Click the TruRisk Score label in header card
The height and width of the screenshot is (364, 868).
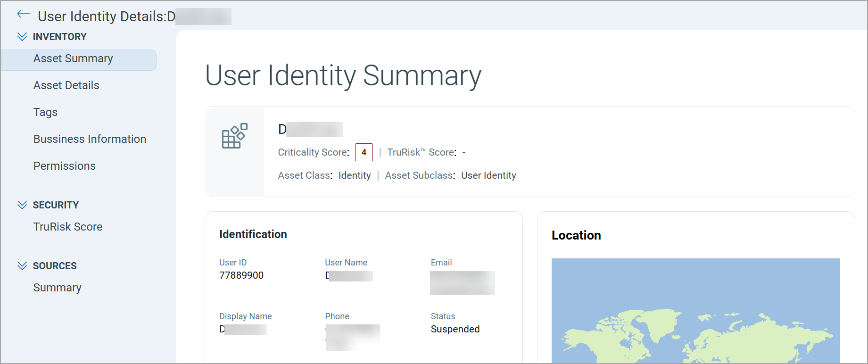(x=422, y=152)
